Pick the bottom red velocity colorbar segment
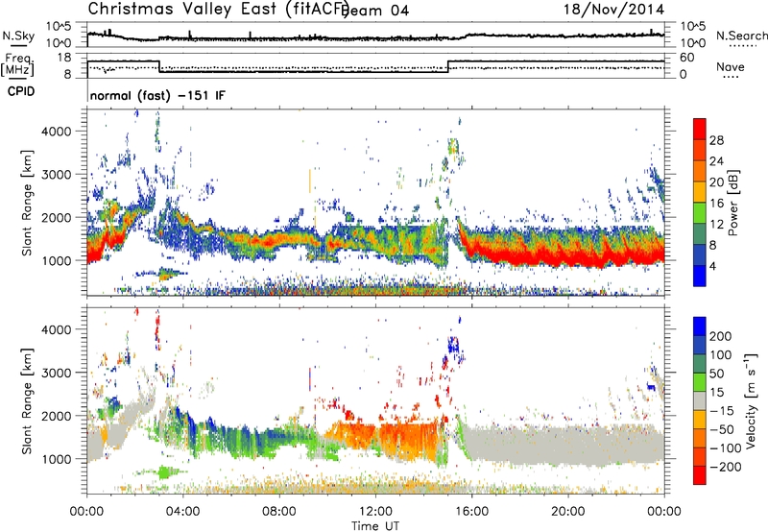The image size is (768, 532). 700,475
